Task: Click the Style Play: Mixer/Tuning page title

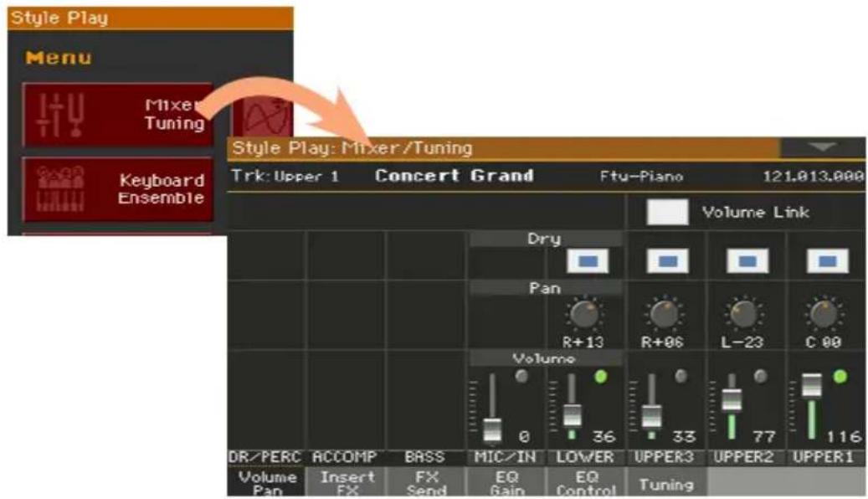Action: [x=352, y=148]
